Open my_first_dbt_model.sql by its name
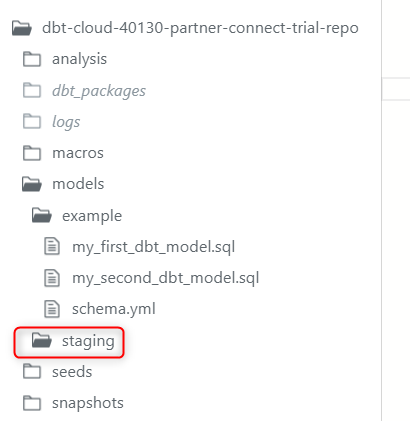Image resolution: width=410 pixels, height=421 pixels. (154, 247)
